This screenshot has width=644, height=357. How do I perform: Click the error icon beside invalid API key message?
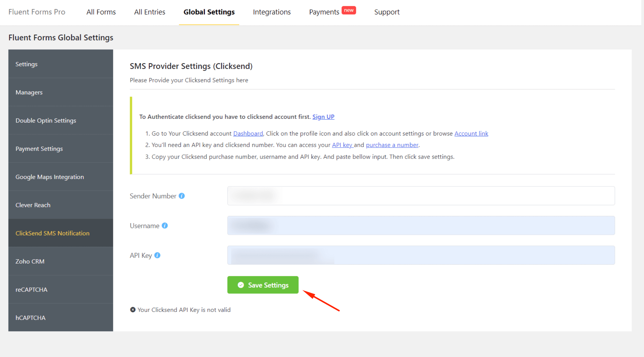[133, 310]
